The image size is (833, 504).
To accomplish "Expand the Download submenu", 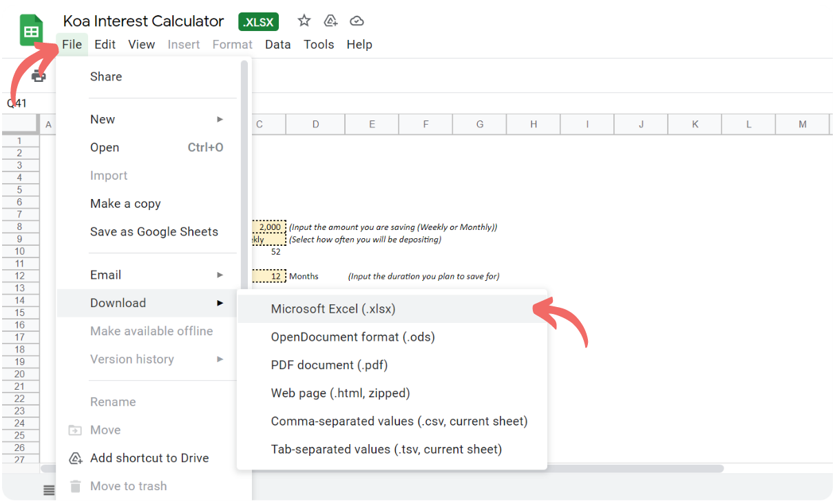I will point(149,303).
